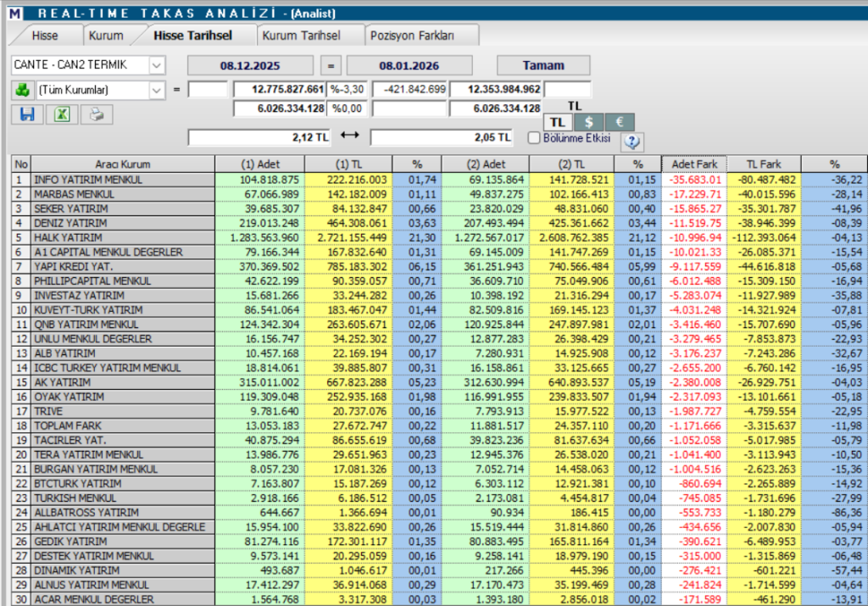
Task: Sort by the Adet Fark column header
Action: [x=694, y=164]
